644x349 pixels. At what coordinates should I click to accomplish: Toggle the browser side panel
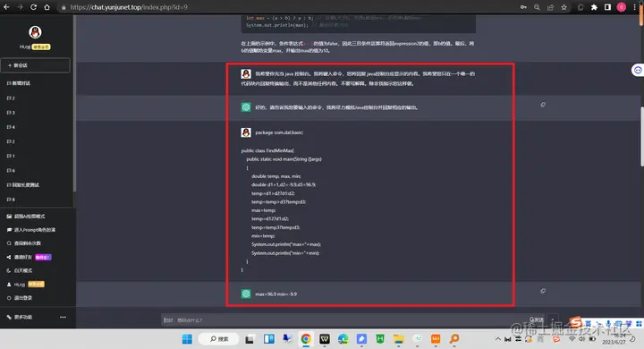click(607, 7)
